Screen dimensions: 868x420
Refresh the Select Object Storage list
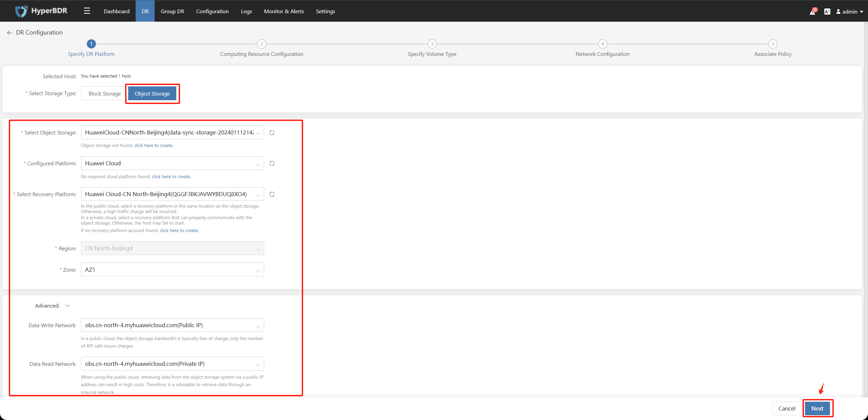coord(272,133)
